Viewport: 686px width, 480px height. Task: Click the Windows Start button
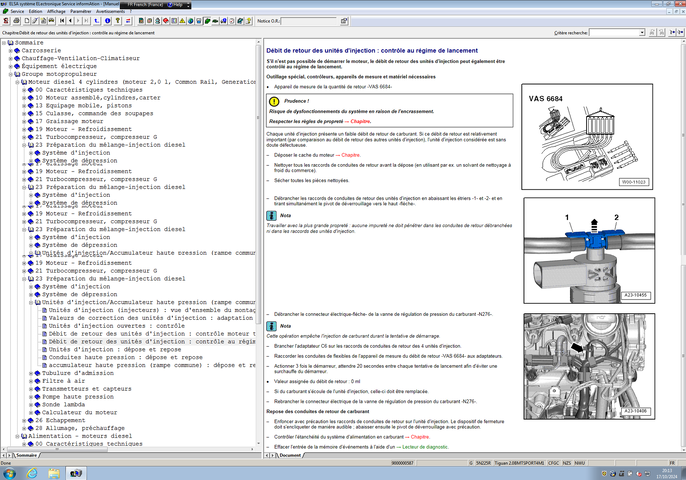click(9, 473)
